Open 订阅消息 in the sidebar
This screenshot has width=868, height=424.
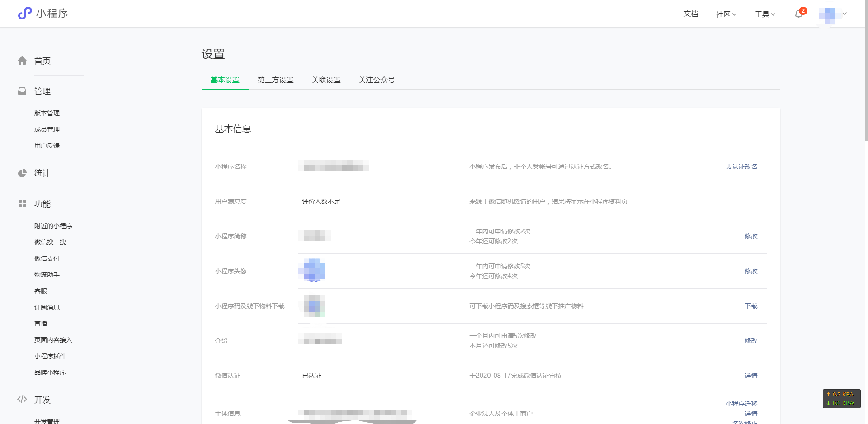coord(47,307)
